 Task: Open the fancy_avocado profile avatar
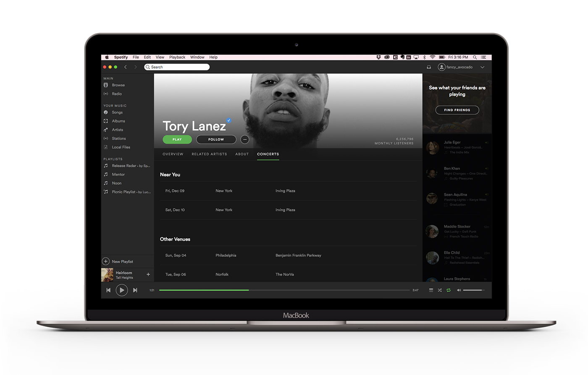(441, 67)
